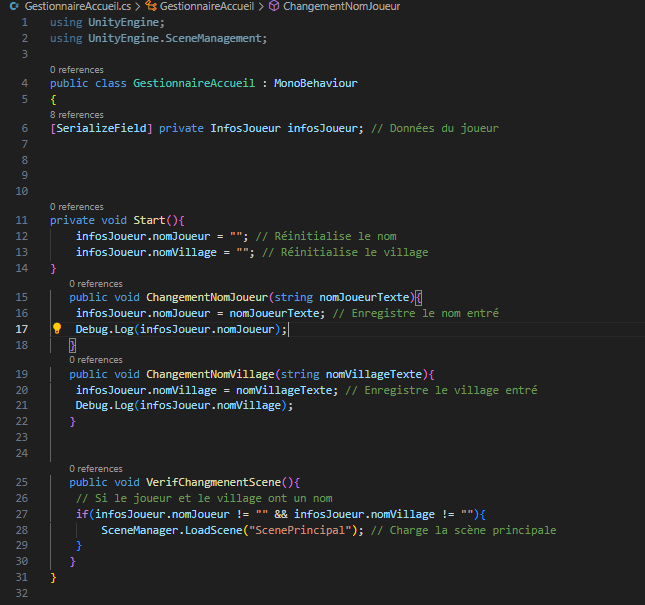
Task: Open 0 references above ChangementNomJoueur method
Action: pyautogui.click(x=96, y=284)
